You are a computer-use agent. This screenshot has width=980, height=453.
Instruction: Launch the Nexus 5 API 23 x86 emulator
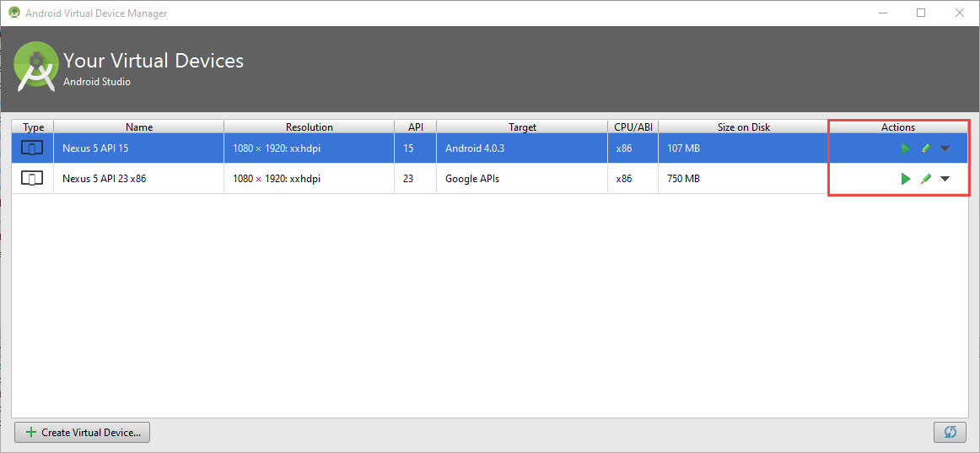pyautogui.click(x=905, y=179)
